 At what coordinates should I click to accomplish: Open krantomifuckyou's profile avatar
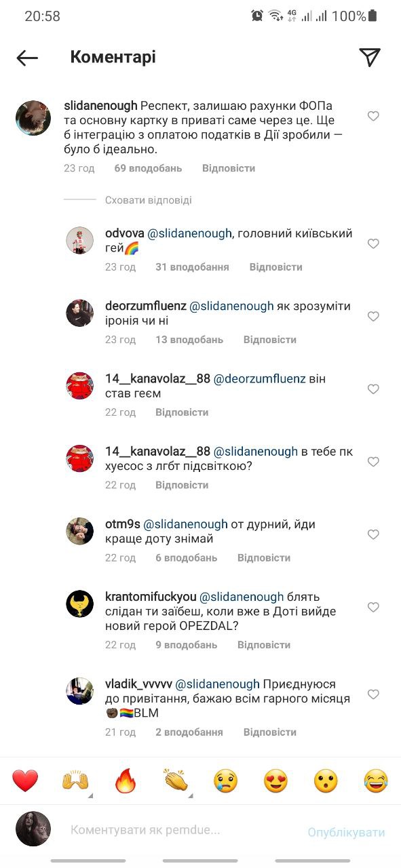pyautogui.click(x=79, y=604)
